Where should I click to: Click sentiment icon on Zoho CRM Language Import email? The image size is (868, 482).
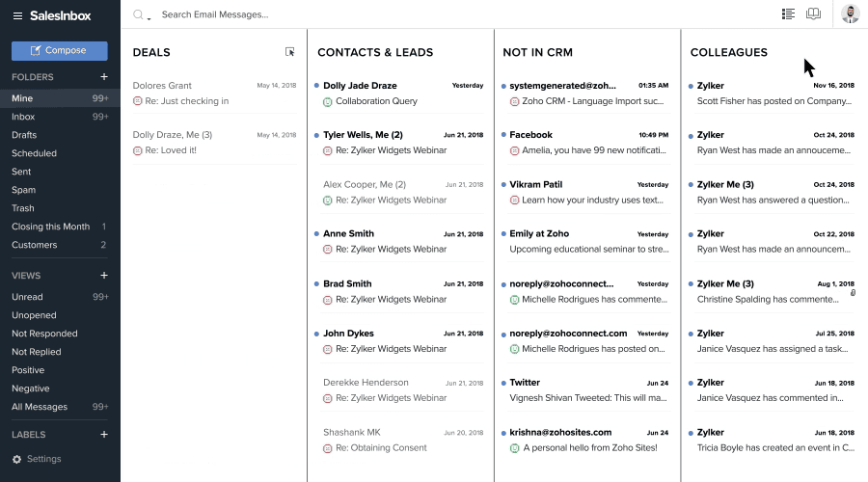click(514, 102)
